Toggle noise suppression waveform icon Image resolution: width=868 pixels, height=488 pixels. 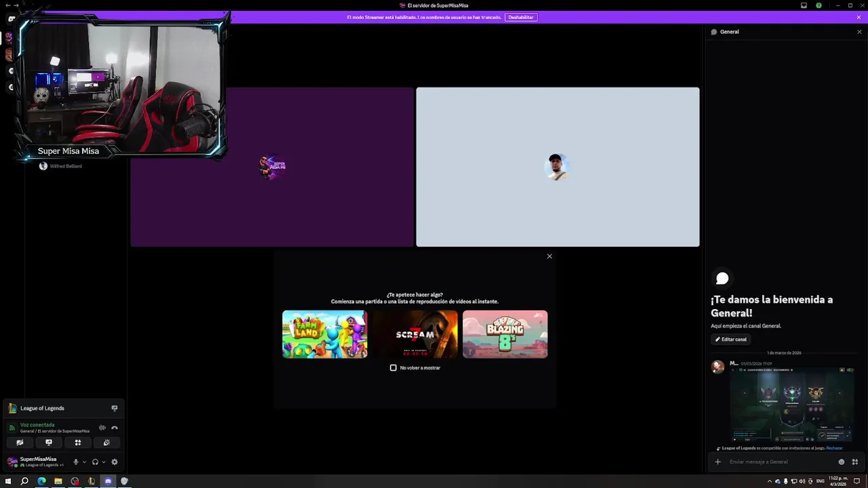(x=102, y=428)
